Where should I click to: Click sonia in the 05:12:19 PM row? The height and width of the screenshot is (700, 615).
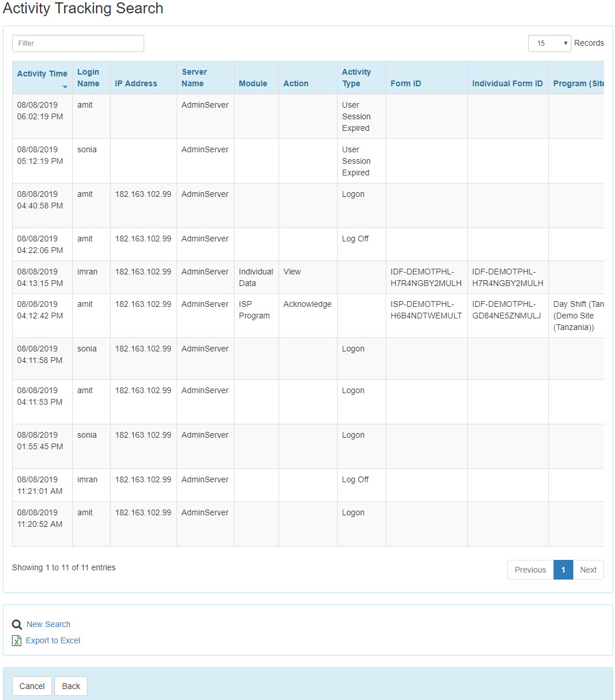point(87,149)
